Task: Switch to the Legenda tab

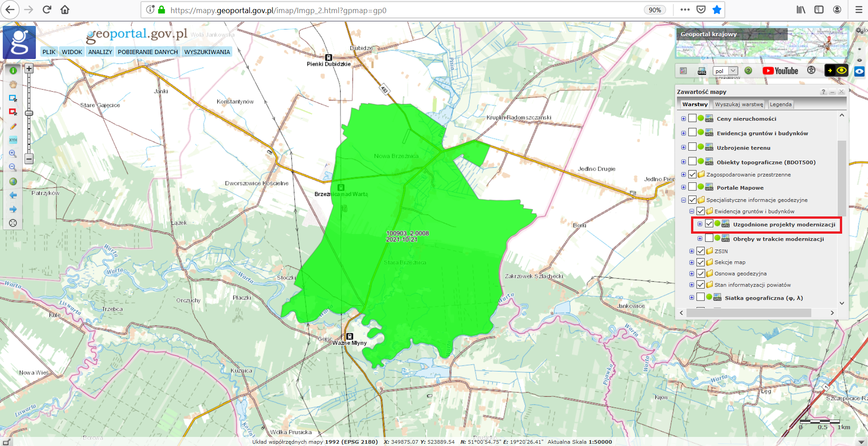Action: [780, 104]
